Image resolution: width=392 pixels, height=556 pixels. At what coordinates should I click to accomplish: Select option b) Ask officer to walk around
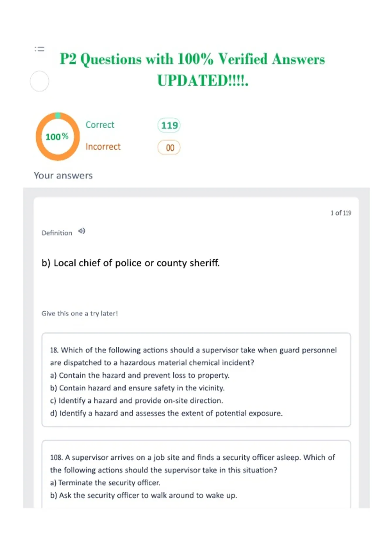[143, 495]
